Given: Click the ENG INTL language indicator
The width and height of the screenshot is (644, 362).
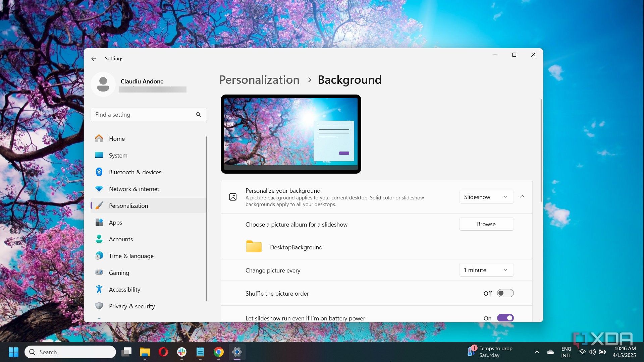Looking at the screenshot, I should point(566,352).
